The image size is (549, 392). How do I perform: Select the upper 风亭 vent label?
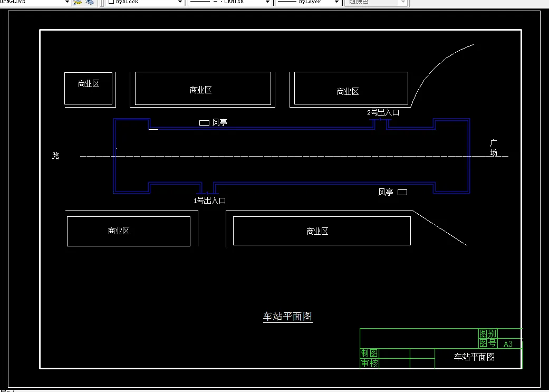[220, 122]
